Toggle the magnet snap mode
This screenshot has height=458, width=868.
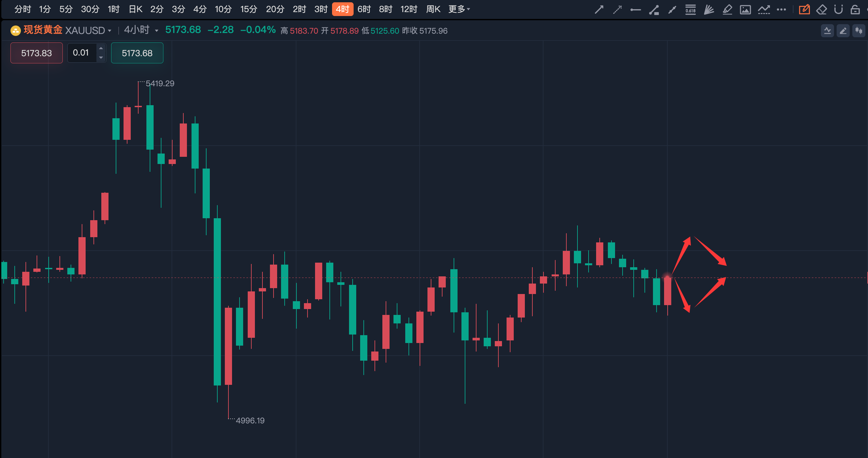[x=838, y=9]
